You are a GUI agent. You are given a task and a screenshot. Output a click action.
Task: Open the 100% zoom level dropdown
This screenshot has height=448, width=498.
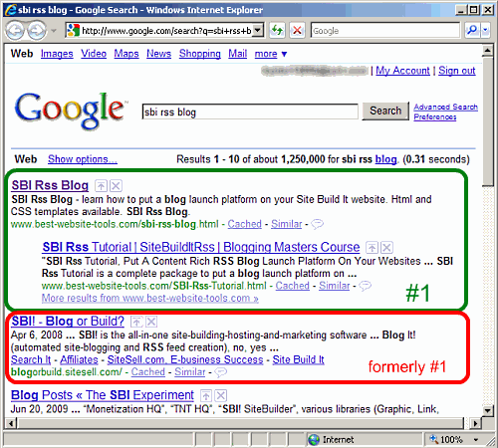click(x=476, y=440)
